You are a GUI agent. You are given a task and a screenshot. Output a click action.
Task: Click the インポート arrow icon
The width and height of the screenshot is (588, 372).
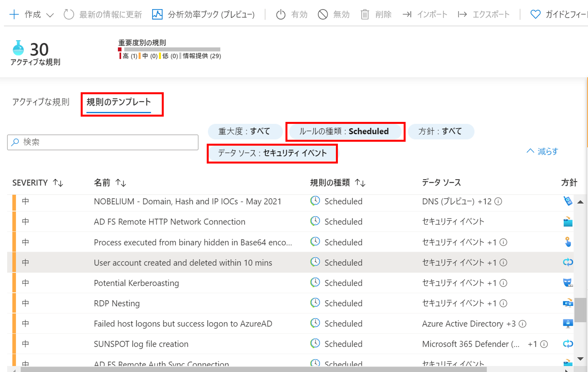point(407,14)
